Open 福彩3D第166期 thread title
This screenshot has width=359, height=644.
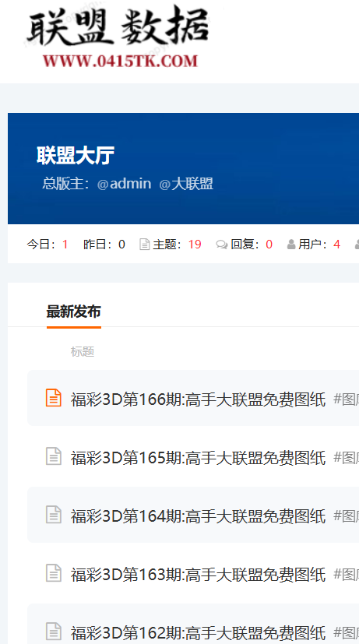pyautogui.click(x=198, y=399)
